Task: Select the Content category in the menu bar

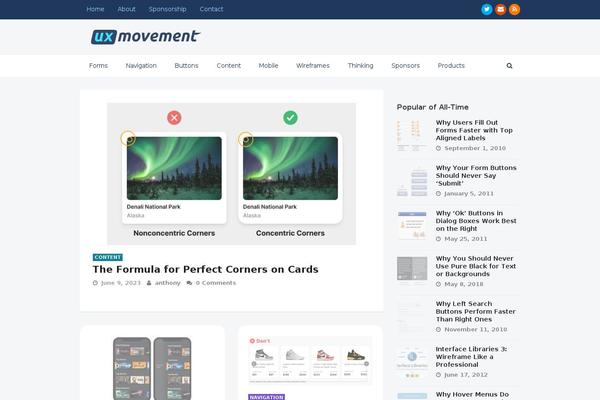Action: [228, 66]
